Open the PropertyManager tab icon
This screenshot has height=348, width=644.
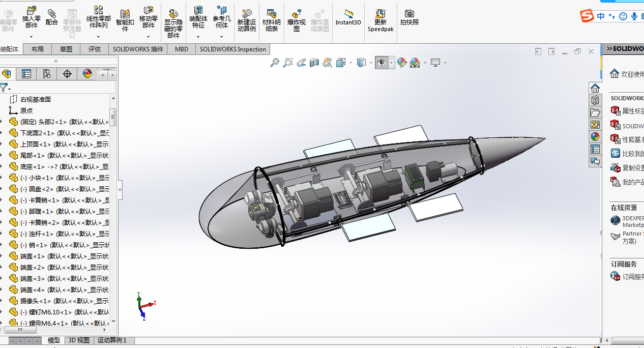tap(26, 74)
